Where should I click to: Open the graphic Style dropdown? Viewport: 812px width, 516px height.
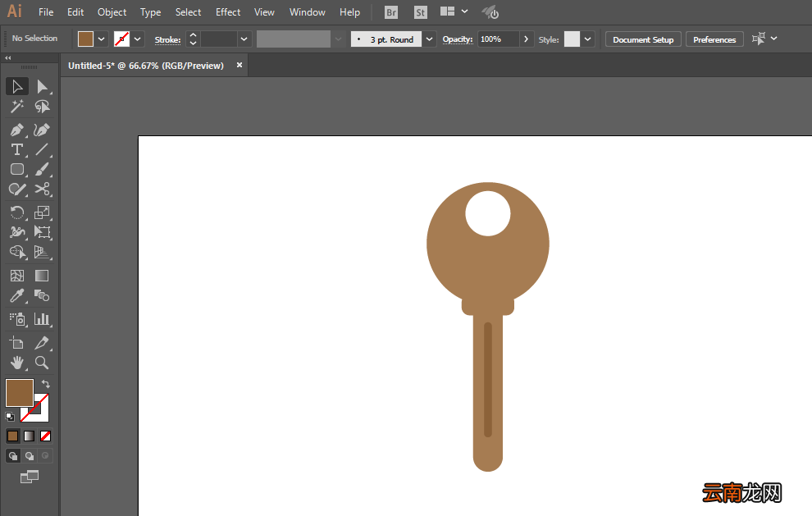point(588,39)
